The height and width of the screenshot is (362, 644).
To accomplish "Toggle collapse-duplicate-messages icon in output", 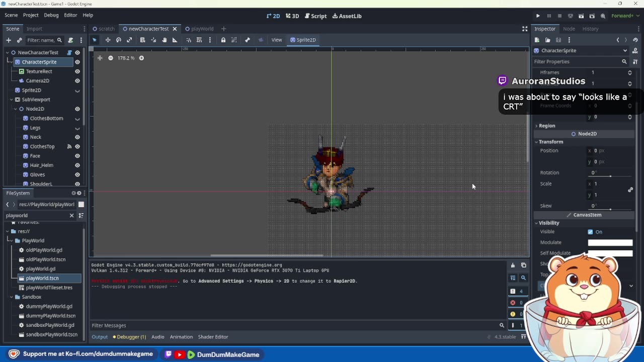I will click(x=513, y=278).
